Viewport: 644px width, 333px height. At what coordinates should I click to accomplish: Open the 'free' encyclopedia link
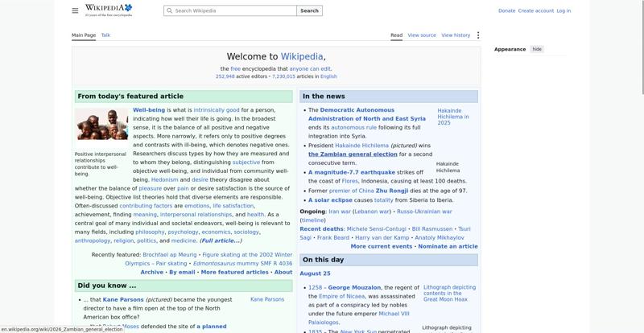tap(235, 69)
